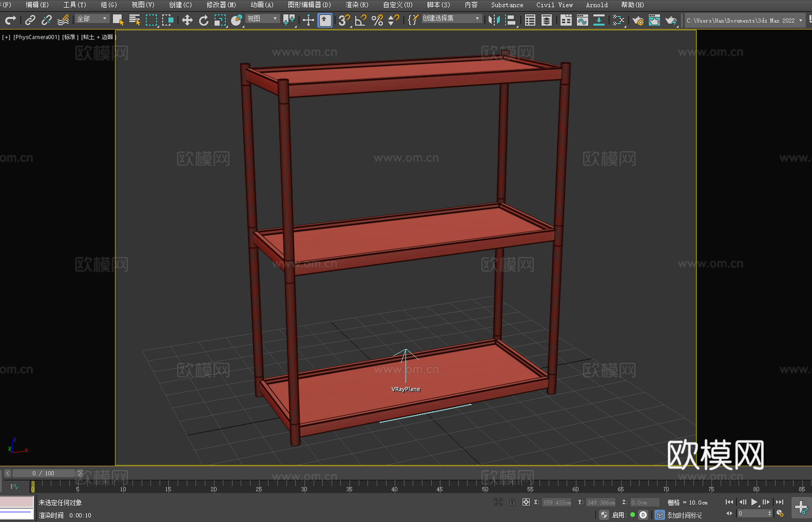812x522 pixels.
Task: Toggle Window/Crossing selection mode
Action: (x=168, y=20)
